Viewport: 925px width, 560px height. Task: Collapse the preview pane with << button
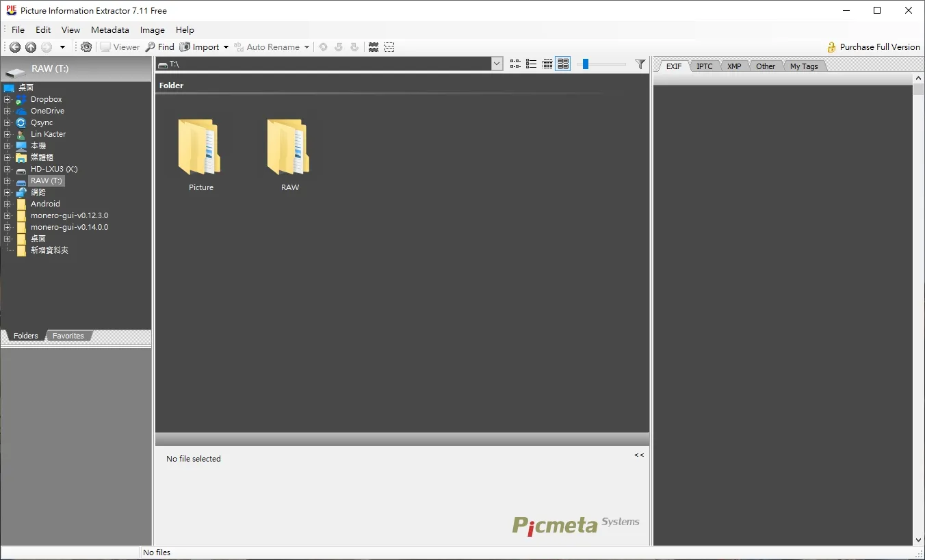click(x=639, y=455)
